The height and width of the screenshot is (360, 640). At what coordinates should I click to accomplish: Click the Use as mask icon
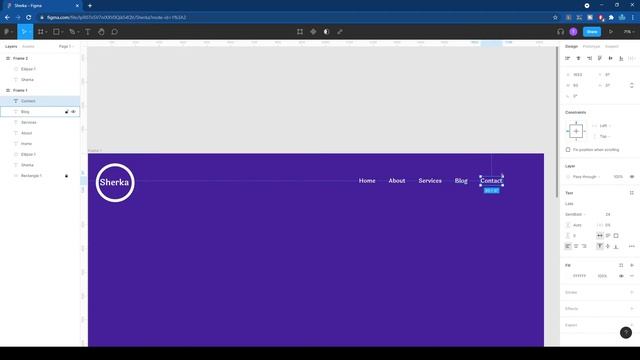click(327, 31)
